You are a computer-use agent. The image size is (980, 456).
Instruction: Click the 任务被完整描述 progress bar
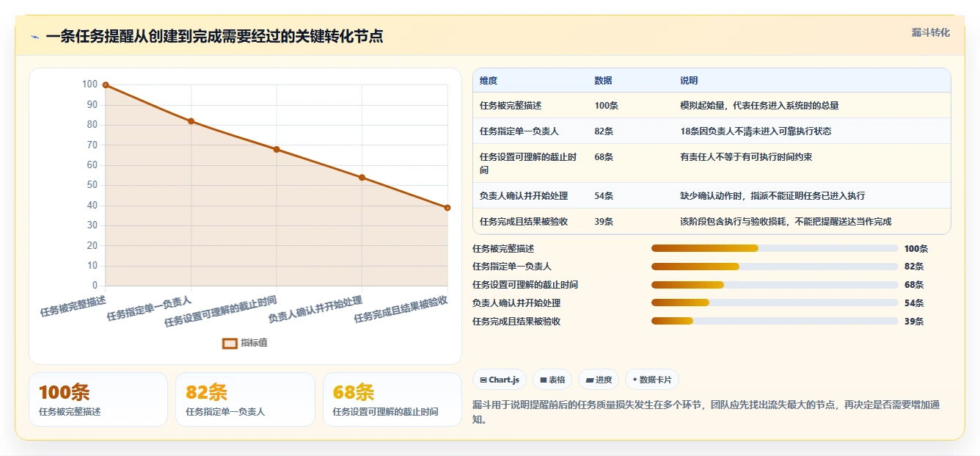pos(775,248)
